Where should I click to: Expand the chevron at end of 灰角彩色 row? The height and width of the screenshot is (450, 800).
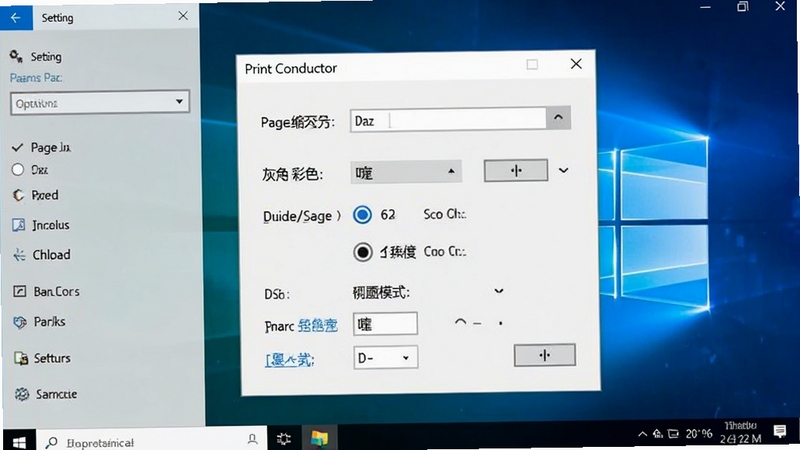coord(563,170)
